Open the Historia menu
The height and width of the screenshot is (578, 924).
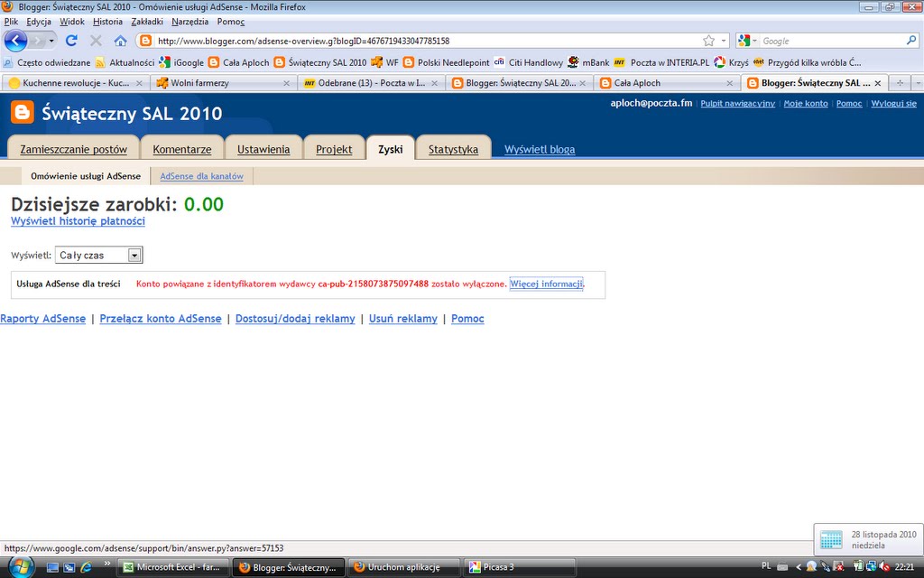point(108,22)
